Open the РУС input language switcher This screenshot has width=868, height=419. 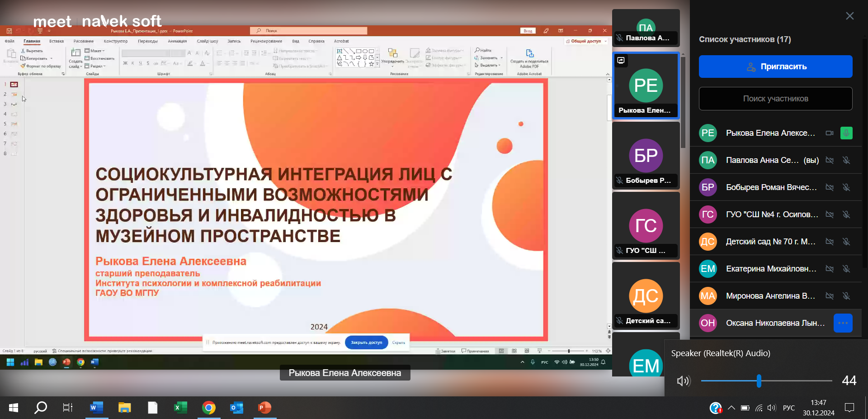(x=788, y=408)
